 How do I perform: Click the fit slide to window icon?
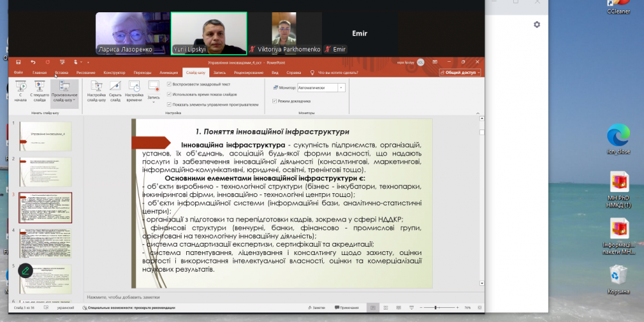coord(479,308)
